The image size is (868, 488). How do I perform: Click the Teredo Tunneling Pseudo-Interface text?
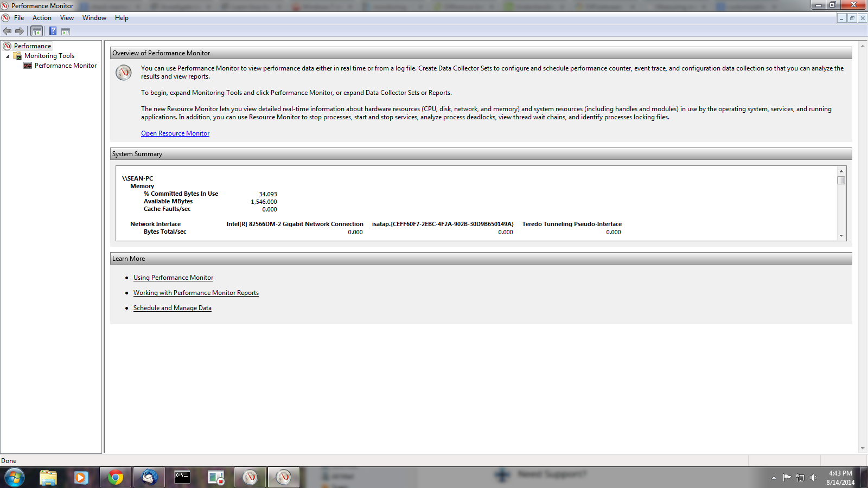coord(572,224)
